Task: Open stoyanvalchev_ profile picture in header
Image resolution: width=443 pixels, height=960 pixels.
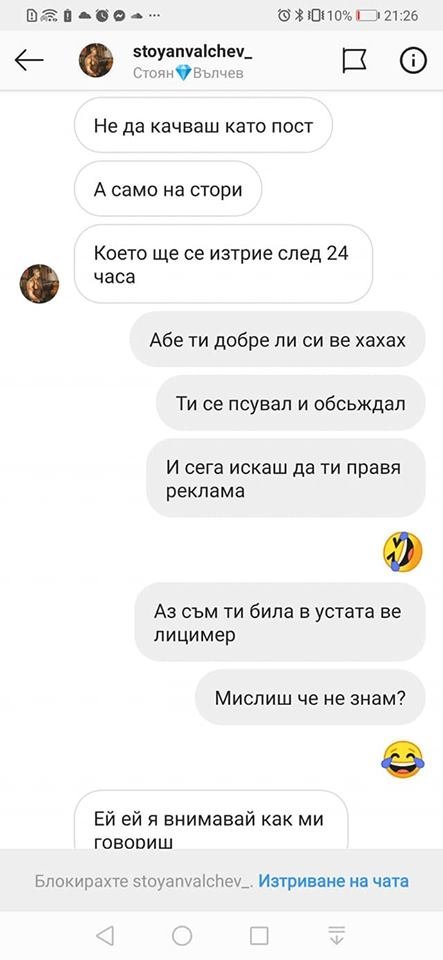Action: (96, 60)
